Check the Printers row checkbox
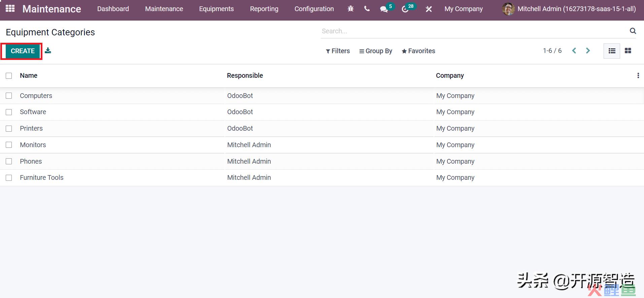The height and width of the screenshot is (298, 644). click(9, 129)
